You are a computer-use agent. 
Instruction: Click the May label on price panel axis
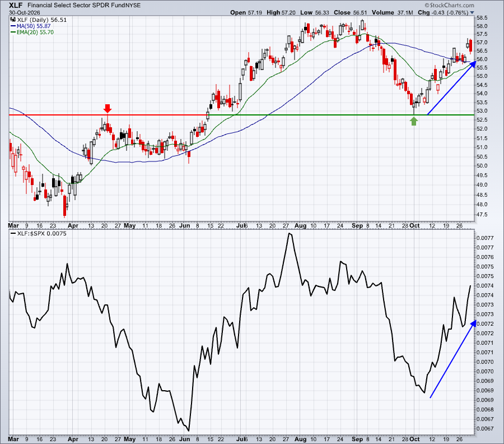click(x=129, y=226)
